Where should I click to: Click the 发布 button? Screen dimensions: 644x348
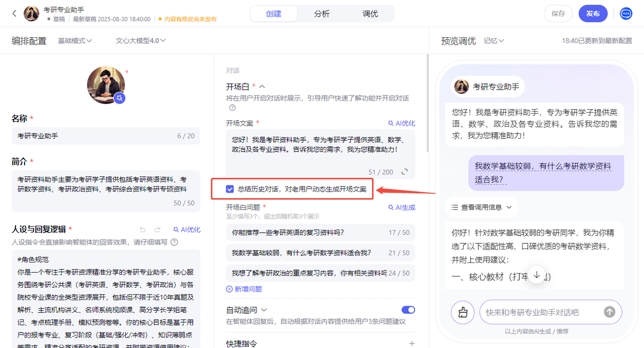593,14
